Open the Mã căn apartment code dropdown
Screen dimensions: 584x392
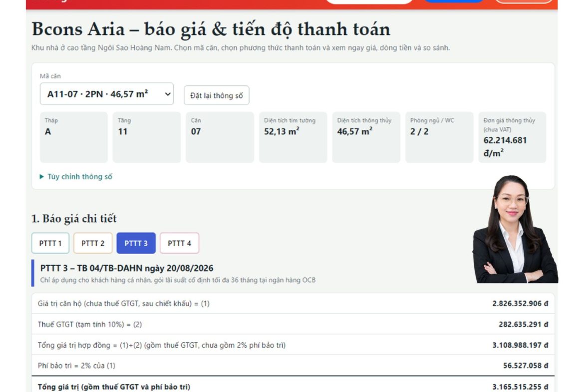(106, 94)
